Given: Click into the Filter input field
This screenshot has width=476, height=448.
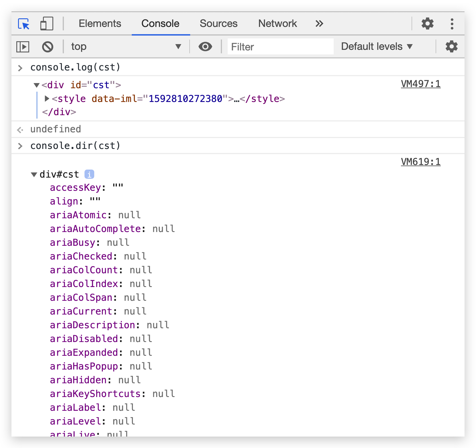Looking at the screenshot, I should pyautogui.click(x=280, y=47).
